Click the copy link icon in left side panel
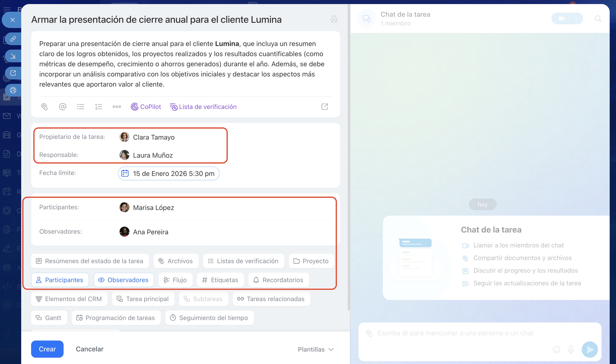 click(13, 39)
